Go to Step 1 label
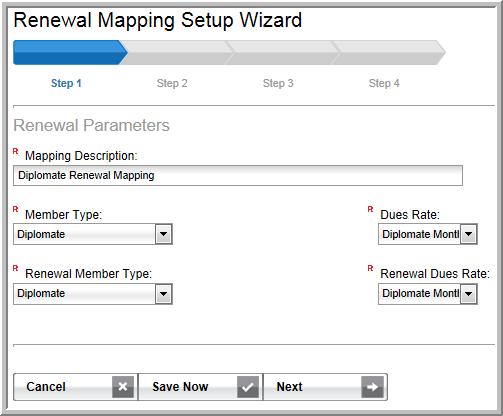Screen dimensions: 503x416 tap(66, 83)
